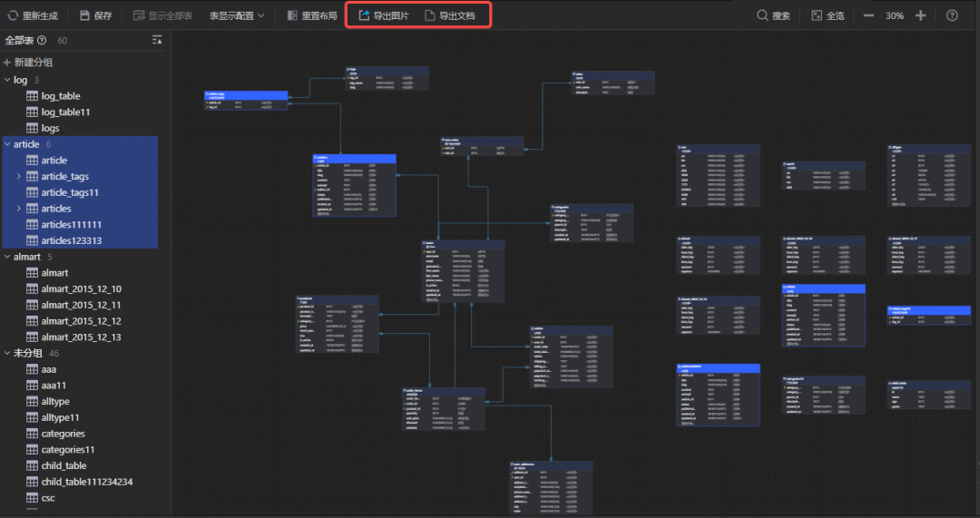This screenshot has height=518, width=980.
Task: Click the sort icon in table panel header
Action: (157, 41)
